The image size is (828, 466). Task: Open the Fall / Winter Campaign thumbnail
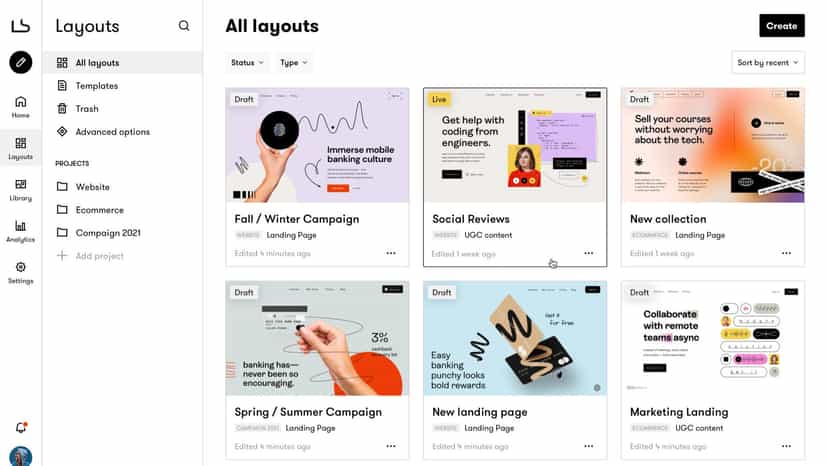tap(317, 145)
